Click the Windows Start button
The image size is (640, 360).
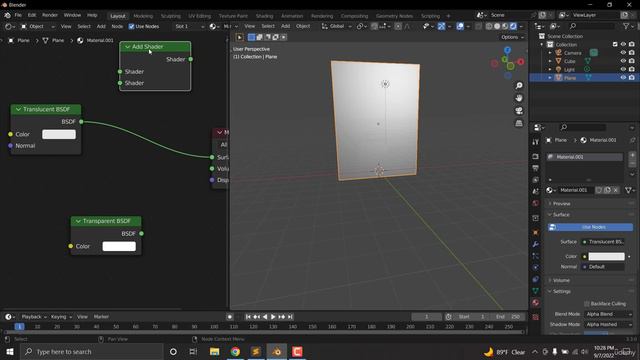coord(10,351)
